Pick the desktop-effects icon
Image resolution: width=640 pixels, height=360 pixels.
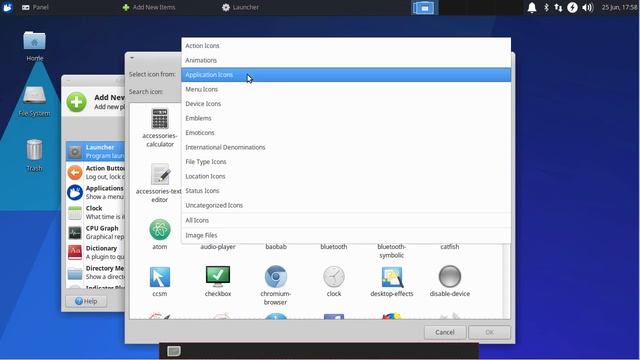click(391, 281)
